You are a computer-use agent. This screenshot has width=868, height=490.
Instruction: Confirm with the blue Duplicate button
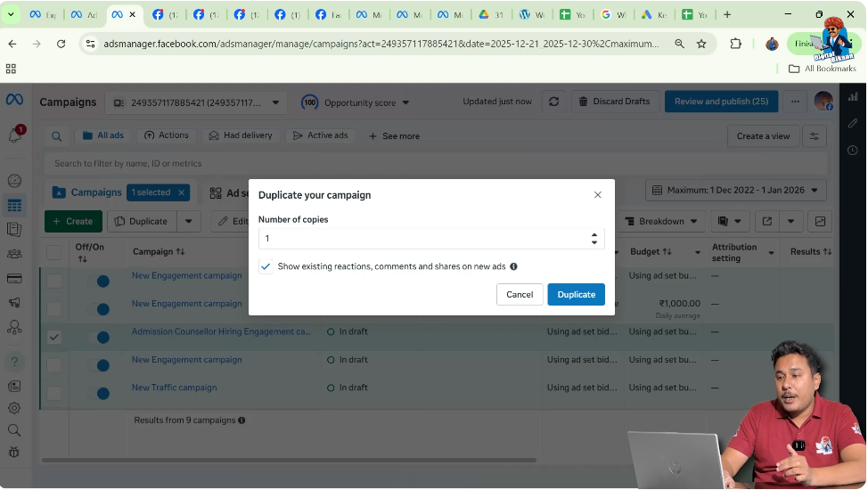point(577,295)
